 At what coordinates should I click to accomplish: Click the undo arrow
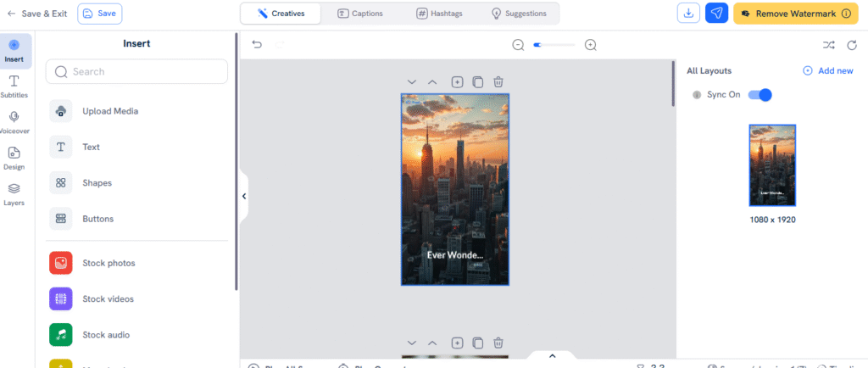pos(257,45)
